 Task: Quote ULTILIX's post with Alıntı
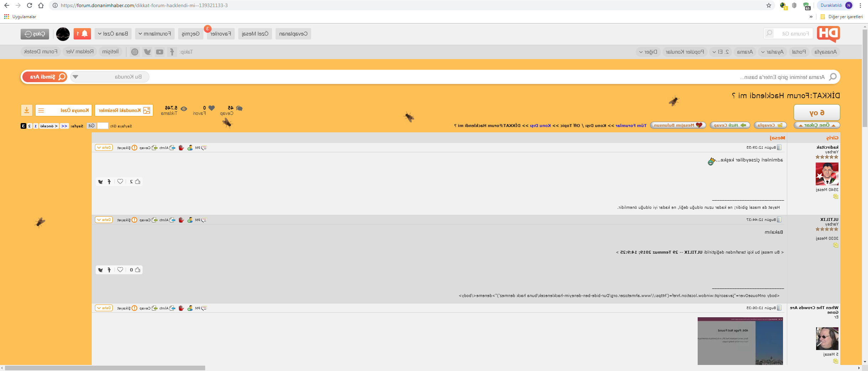pyautogui.click(x=167, y=220)
